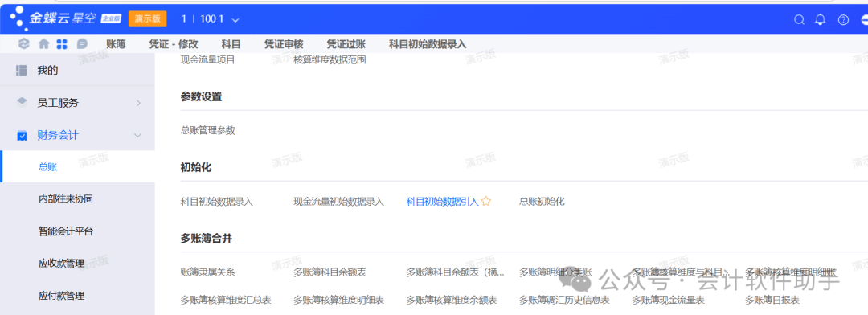
Task: Click the 初始化 section heading
Action: point(196,167)
